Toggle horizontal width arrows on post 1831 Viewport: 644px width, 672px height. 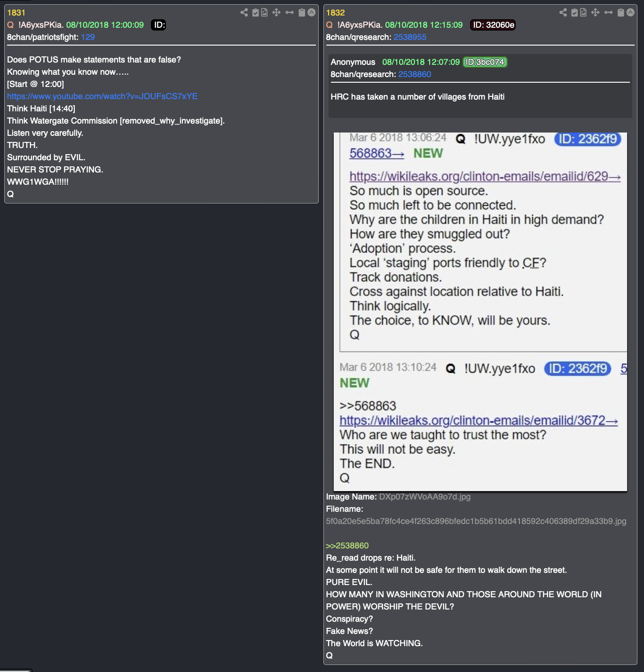290,12
